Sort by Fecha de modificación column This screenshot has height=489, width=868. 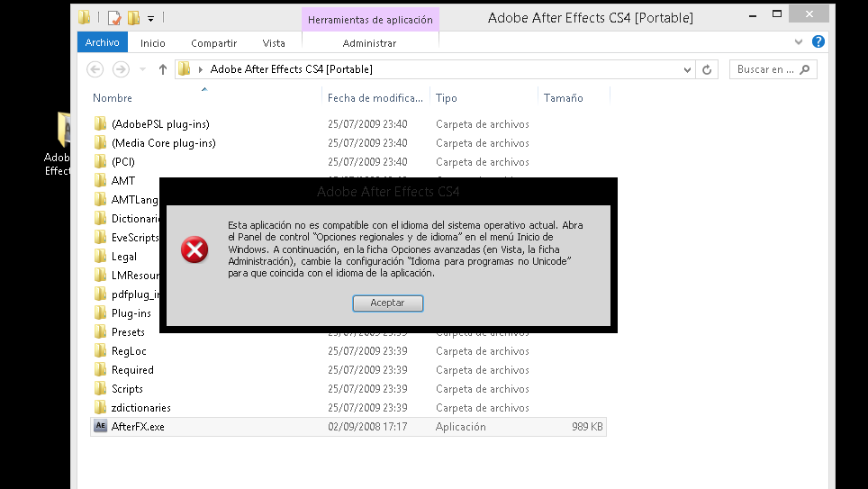[375, 98]
